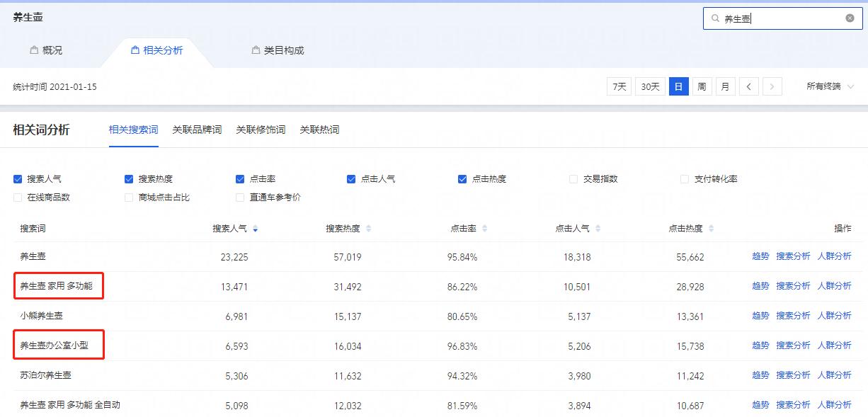Select the 30天 time range button
This screenshot has height=417, width=868.
click(x=650, y=86)
